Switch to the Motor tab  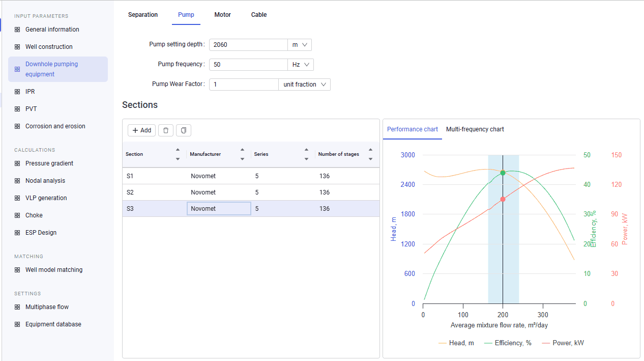coord(222,15)
